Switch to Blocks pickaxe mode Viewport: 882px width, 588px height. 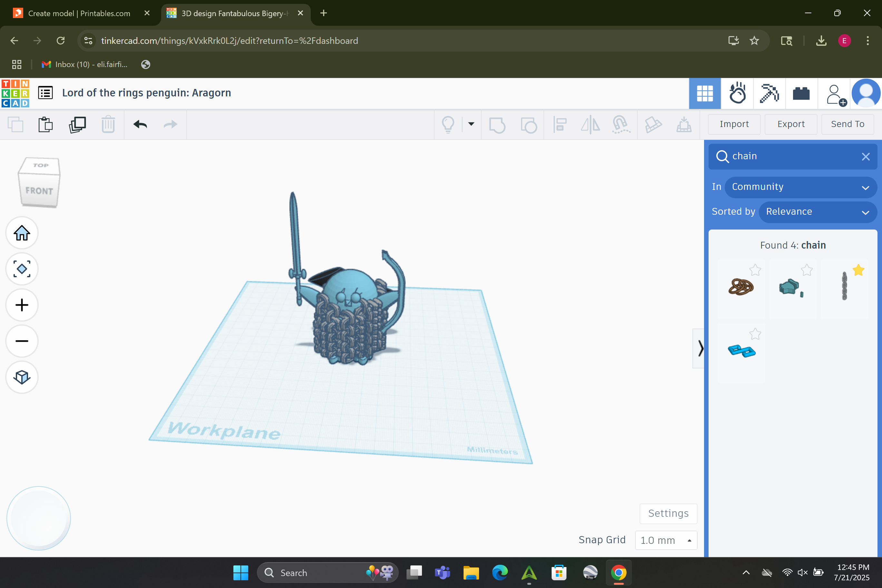tap(769, 93)
